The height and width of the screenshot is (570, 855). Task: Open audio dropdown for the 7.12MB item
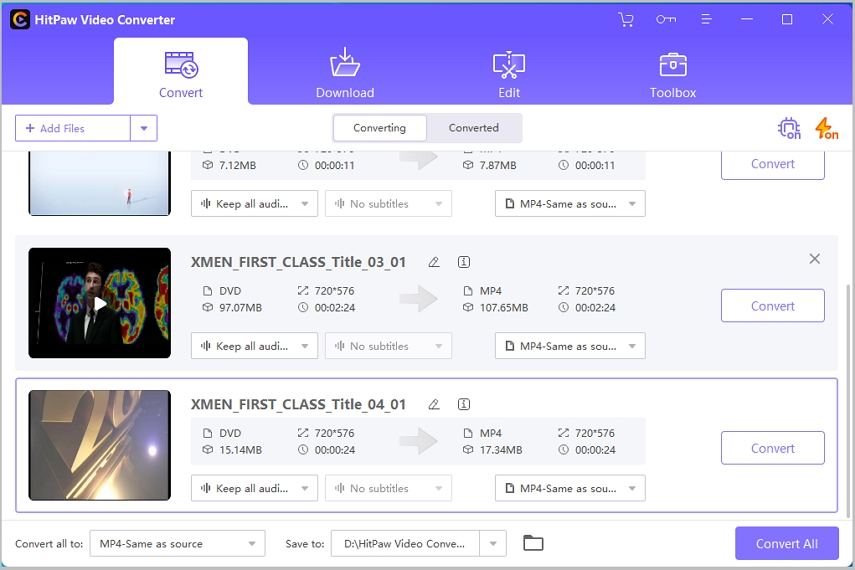(254, 204)
